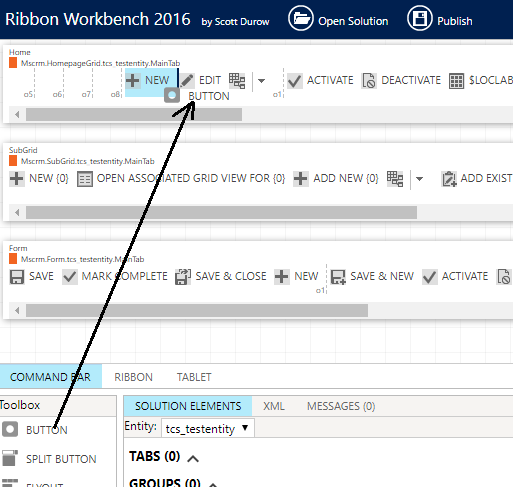
Task: Click the Home ribbon left scroll arrow
Action: coord(17,115)
